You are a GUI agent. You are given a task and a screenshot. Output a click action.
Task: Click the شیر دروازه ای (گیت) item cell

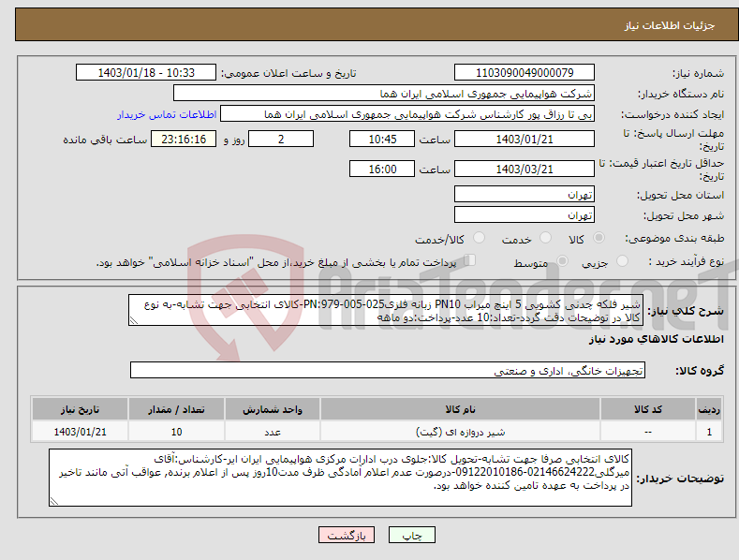click(460, 432)
